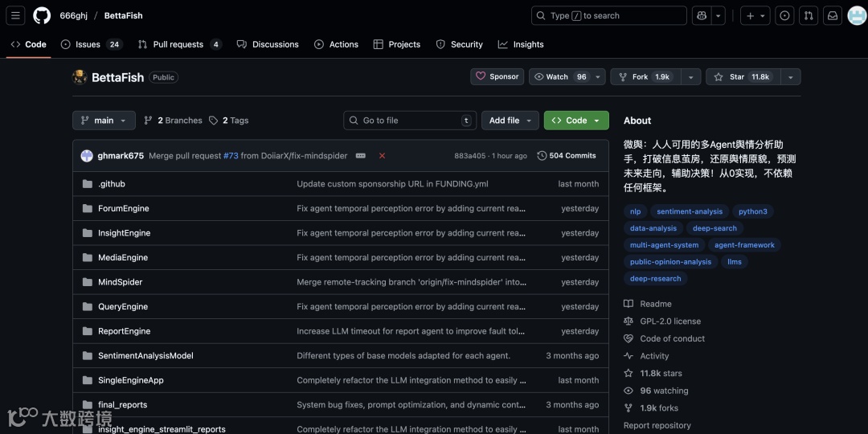The height and width of the screenshot is (434, 868).
Task: Open the issues shortcut icon in header
Action: [x=784, y=15]
